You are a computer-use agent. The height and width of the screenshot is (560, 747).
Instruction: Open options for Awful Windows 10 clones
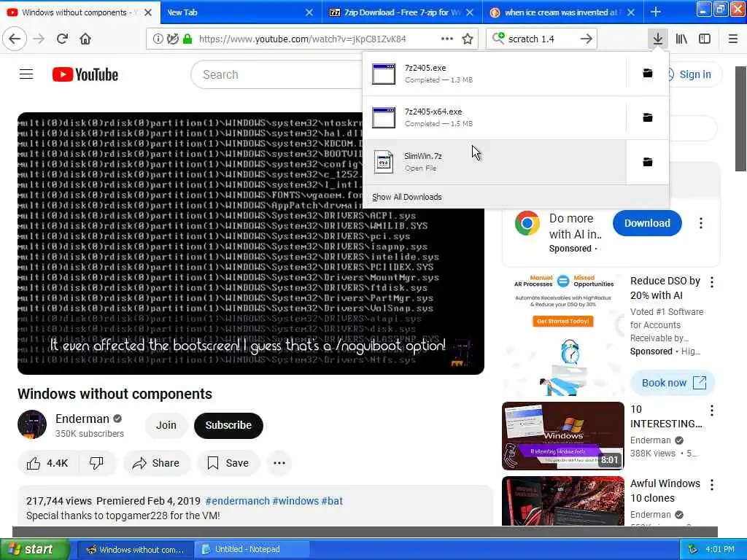click(712, 485)
